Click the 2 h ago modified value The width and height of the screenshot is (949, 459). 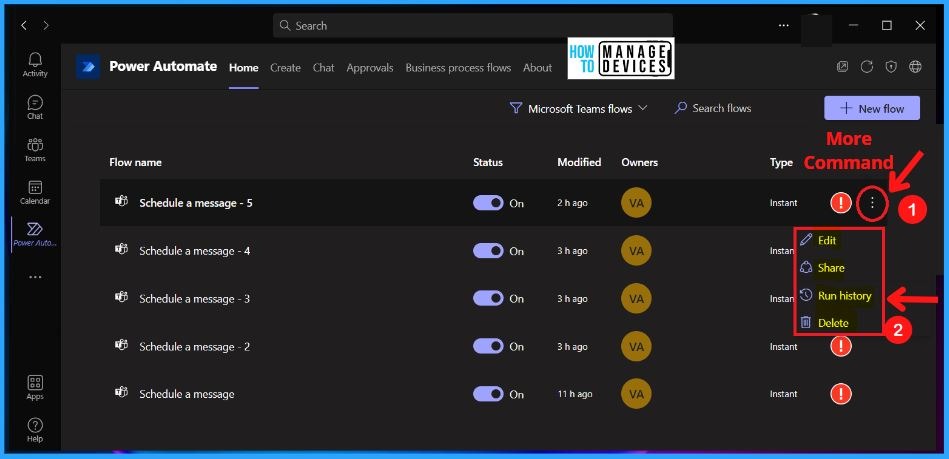[573, 203]
